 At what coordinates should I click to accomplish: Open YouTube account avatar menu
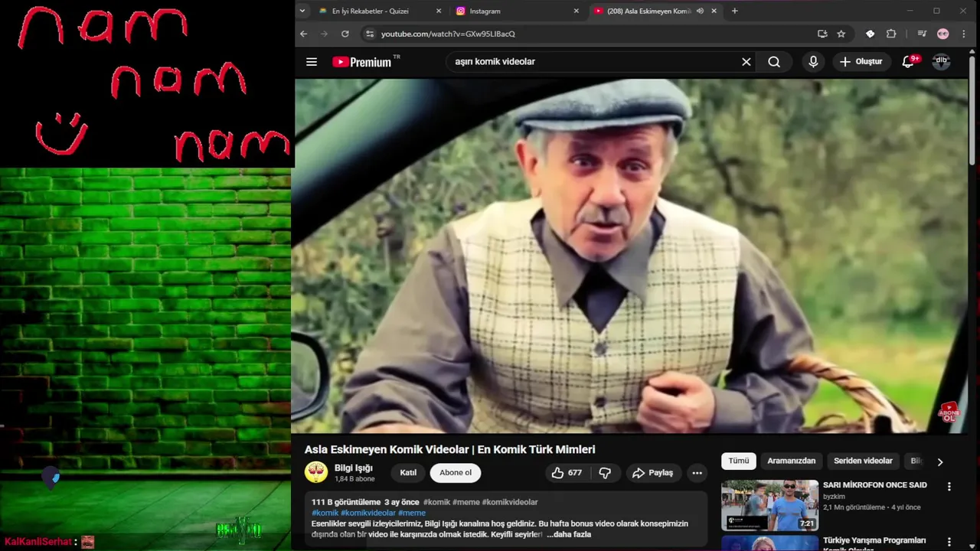[941, 62]
